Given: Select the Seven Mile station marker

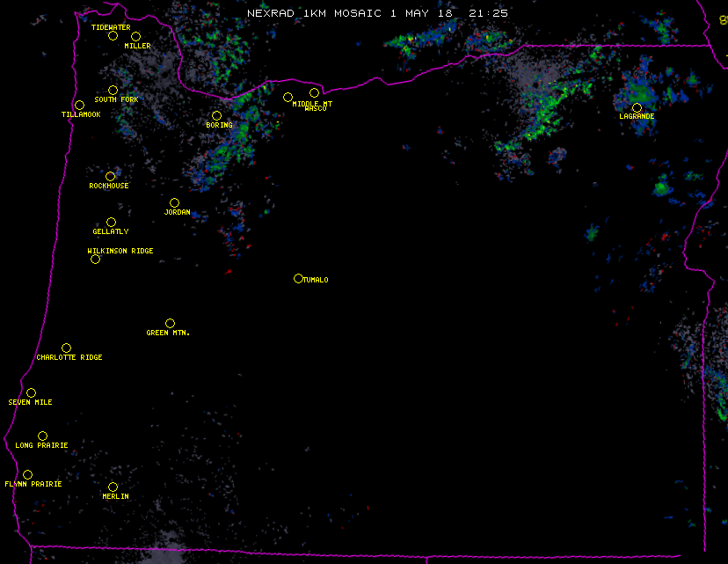Looking at the screenshot, I should [31, 392].
